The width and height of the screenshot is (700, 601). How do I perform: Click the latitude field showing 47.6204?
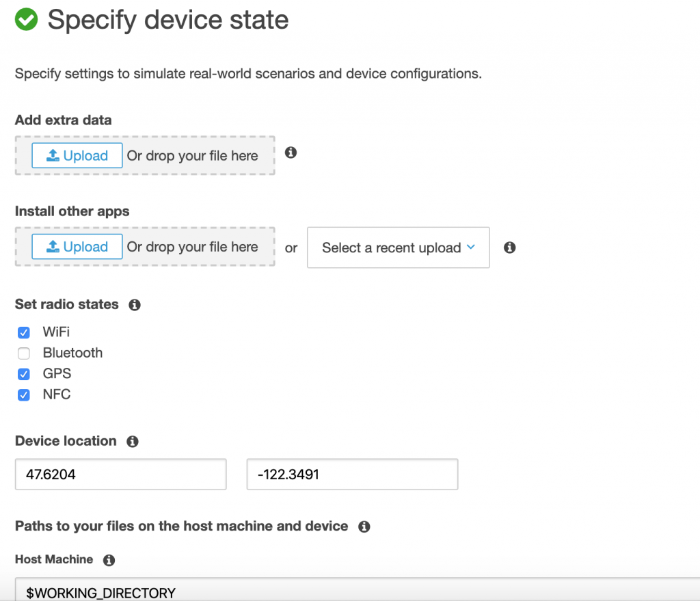[x=120, y=474]
